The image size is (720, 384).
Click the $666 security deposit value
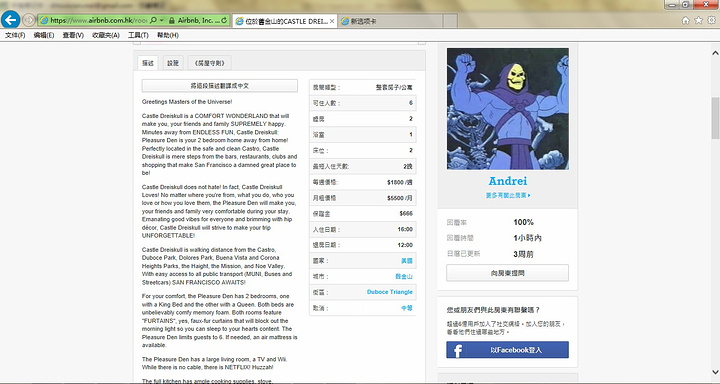click(406, 214)
